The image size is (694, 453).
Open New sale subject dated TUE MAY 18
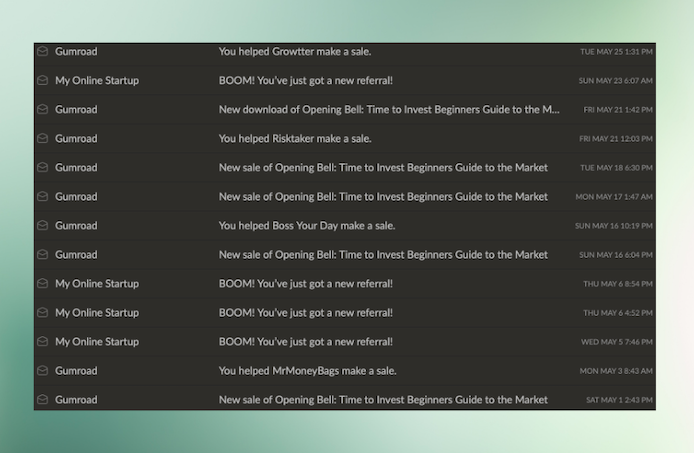point(383,168)
